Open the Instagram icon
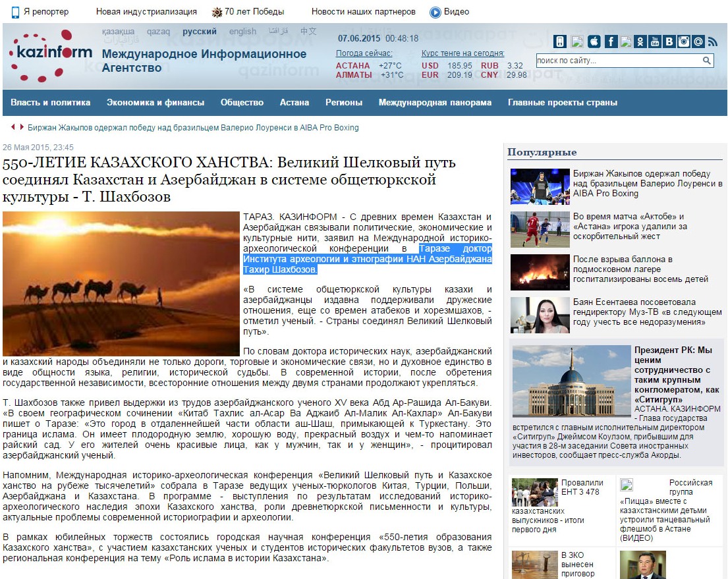Viewport: 728px width, 579px height. pyautogui.click(x=683, y=41)
